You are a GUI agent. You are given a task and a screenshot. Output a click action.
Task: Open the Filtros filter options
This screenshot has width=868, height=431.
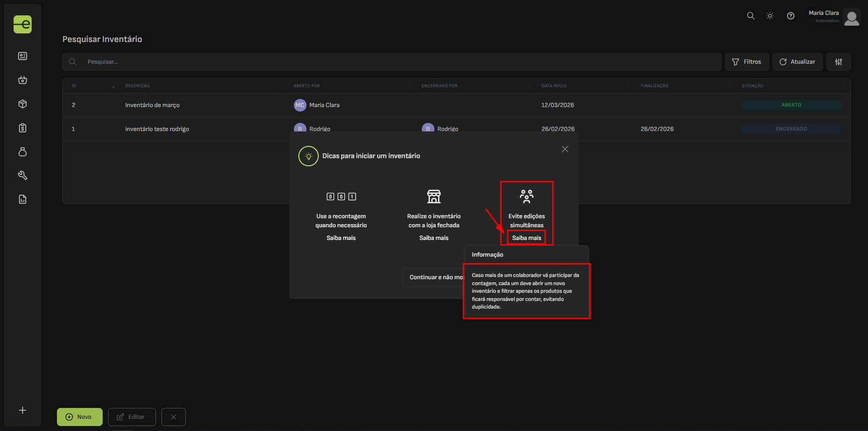coord(746,62)
